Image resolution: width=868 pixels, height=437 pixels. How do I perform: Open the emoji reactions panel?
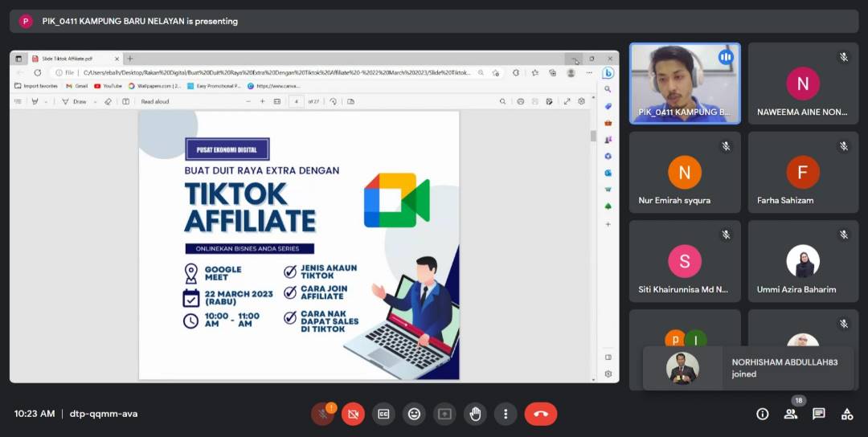pos(414,414)
